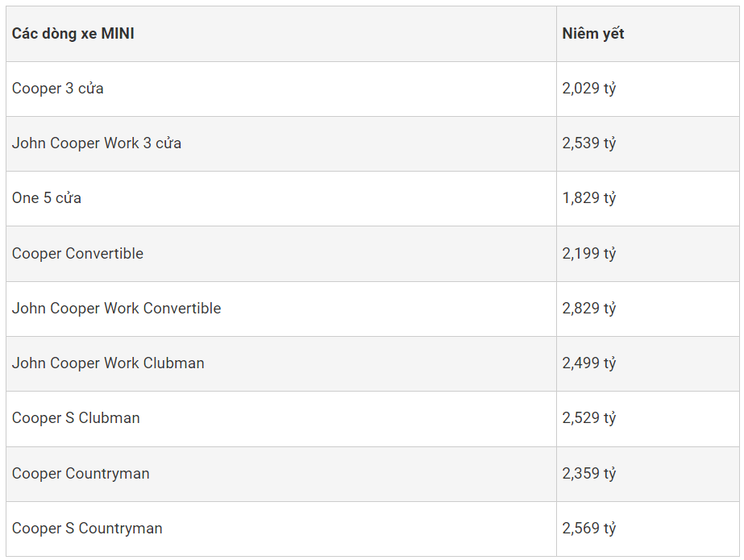Select 'John Cooper Work 3 cửa' row
The width and height of the screenshot is (744, 560).
[97, 143]
